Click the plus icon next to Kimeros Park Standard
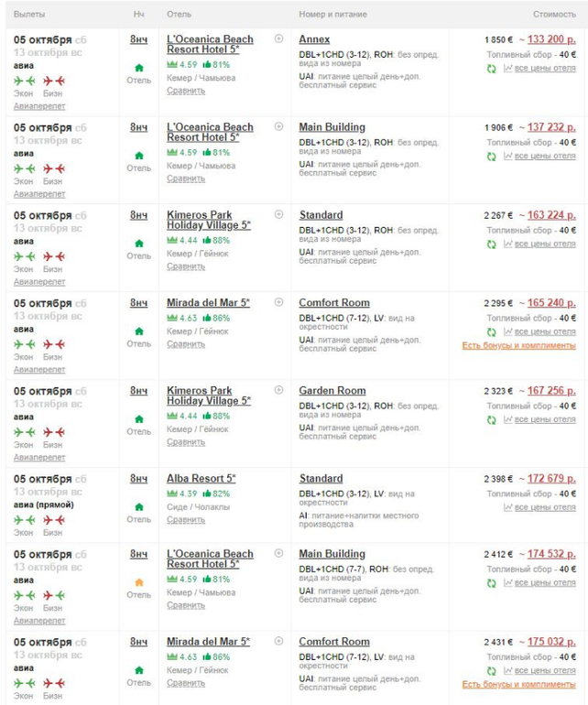This screenshot has width=588, height=705. tap(279, 214)
